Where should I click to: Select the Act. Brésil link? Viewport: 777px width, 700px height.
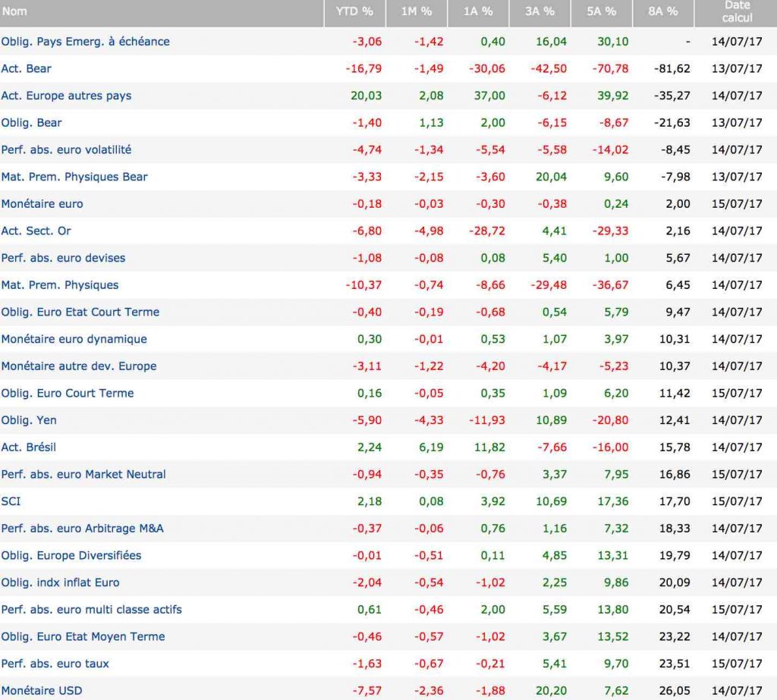point(29,447)
